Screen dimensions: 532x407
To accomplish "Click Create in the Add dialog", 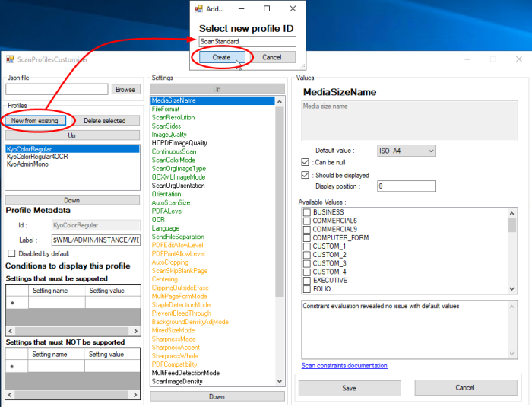I will point(222,57).
